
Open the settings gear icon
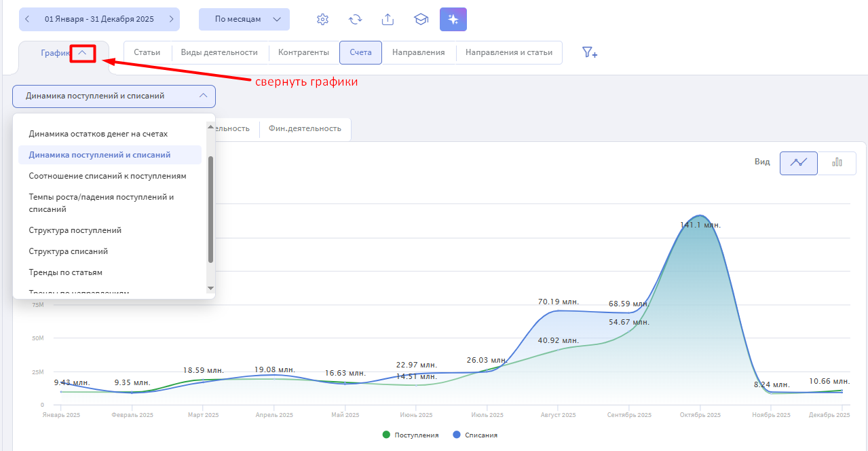click(323, 20)
